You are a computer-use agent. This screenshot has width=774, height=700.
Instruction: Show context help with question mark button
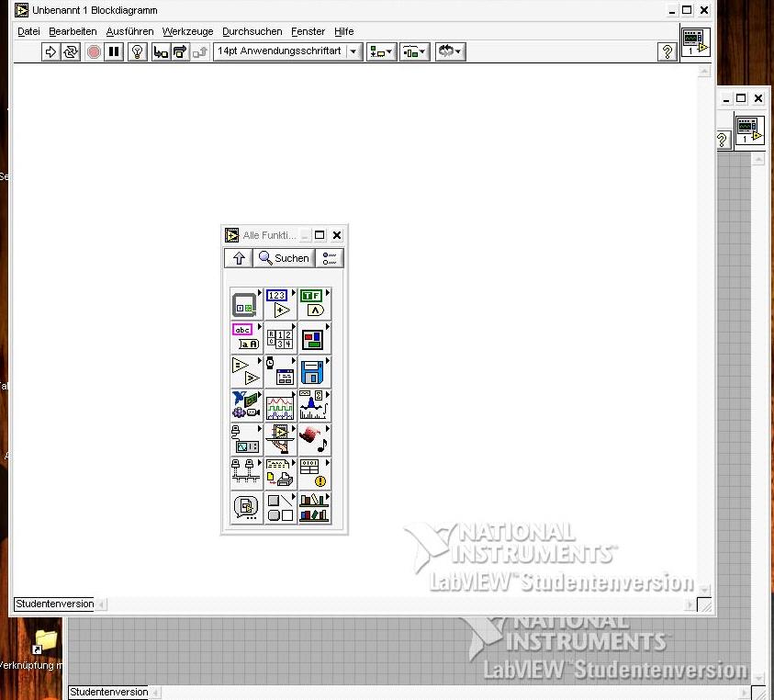667,51
